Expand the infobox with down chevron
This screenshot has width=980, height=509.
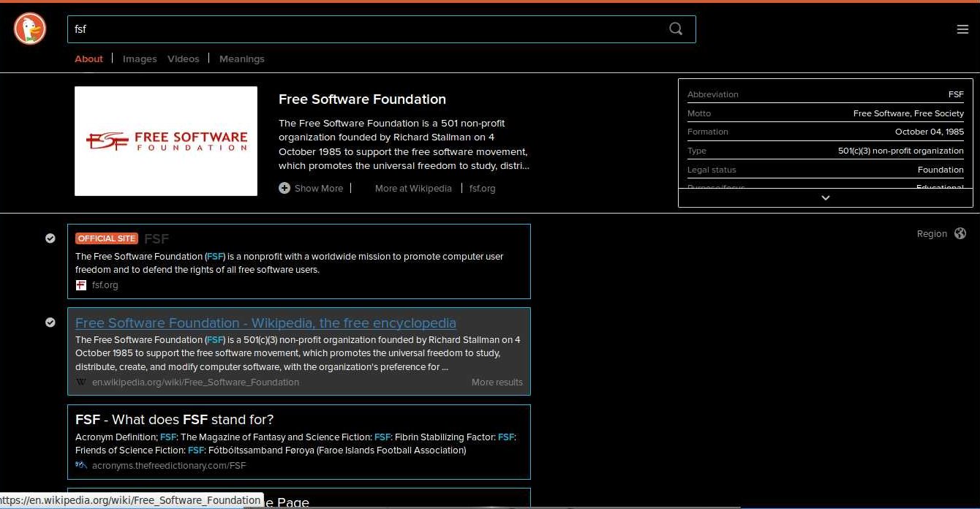pos(826,197)
